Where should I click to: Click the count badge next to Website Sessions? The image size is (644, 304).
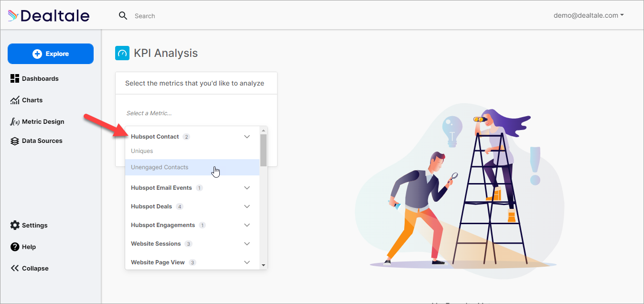coord(189,244)
